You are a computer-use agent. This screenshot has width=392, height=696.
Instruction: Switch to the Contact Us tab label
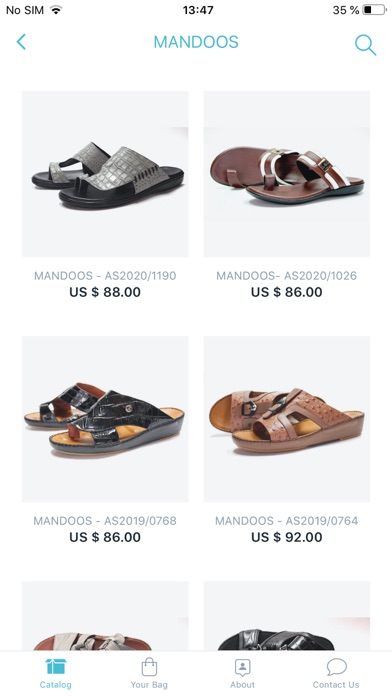(x=336, y=685)
